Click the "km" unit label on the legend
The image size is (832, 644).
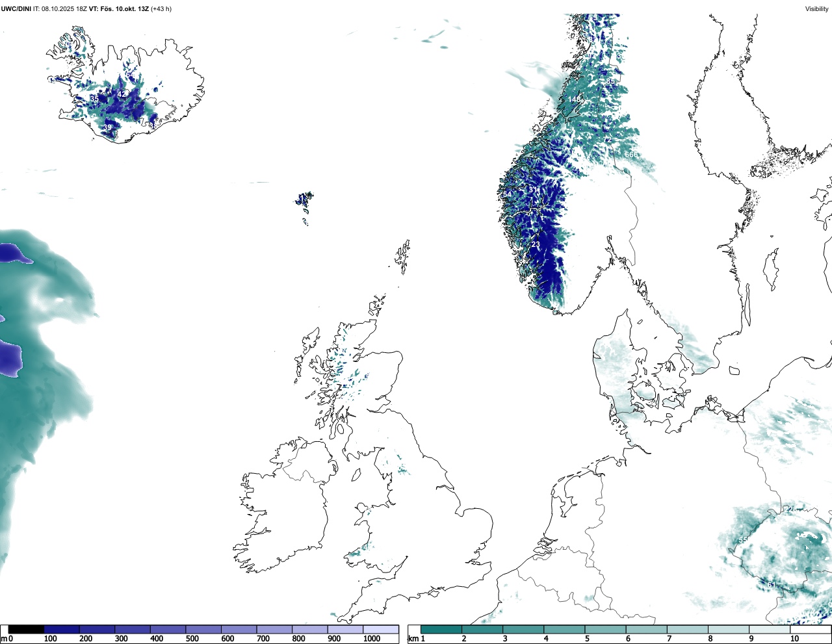tap(413, 639)
